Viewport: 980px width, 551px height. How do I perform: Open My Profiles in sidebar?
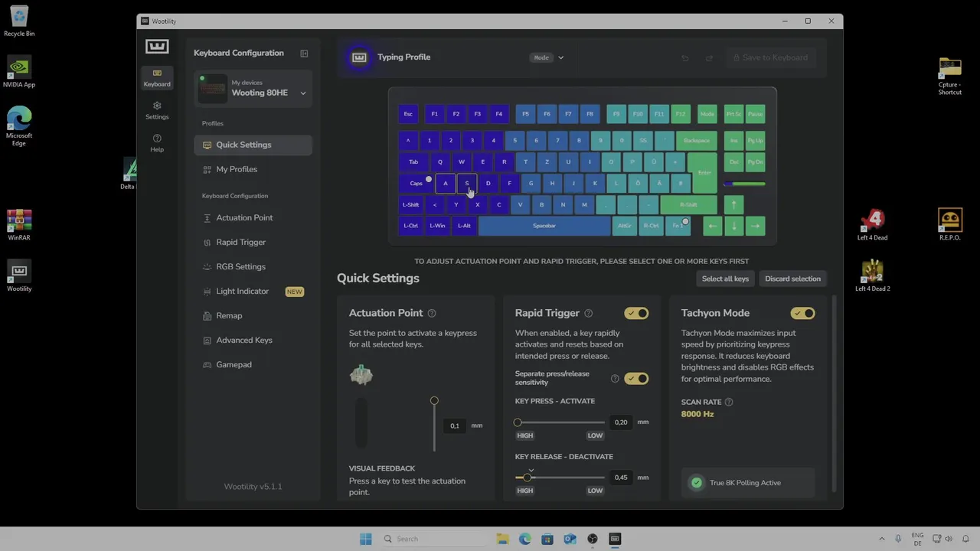tap(253, 169)
